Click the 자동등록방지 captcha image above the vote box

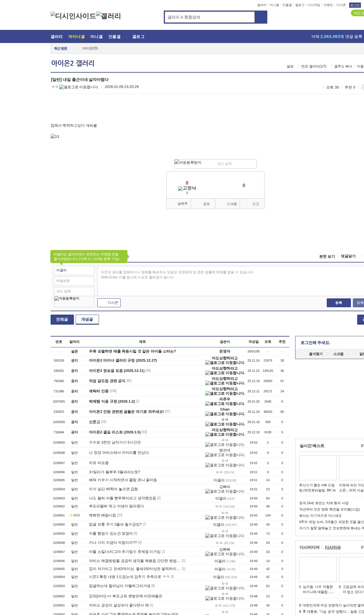[x=188, y=163]
